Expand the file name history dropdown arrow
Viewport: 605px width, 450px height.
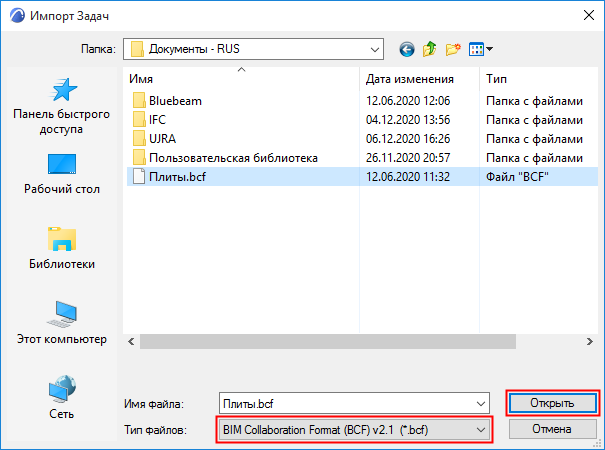coord(481,404)
